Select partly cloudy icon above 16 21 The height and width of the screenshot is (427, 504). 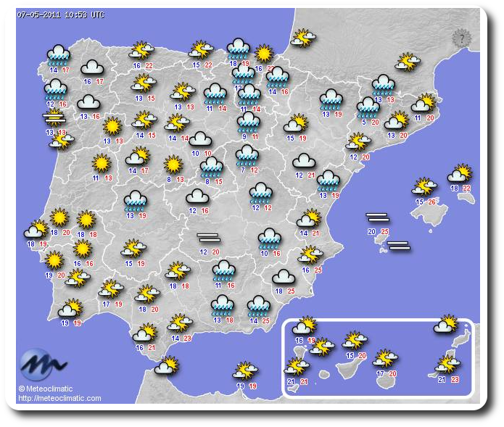tap(145, 333)
